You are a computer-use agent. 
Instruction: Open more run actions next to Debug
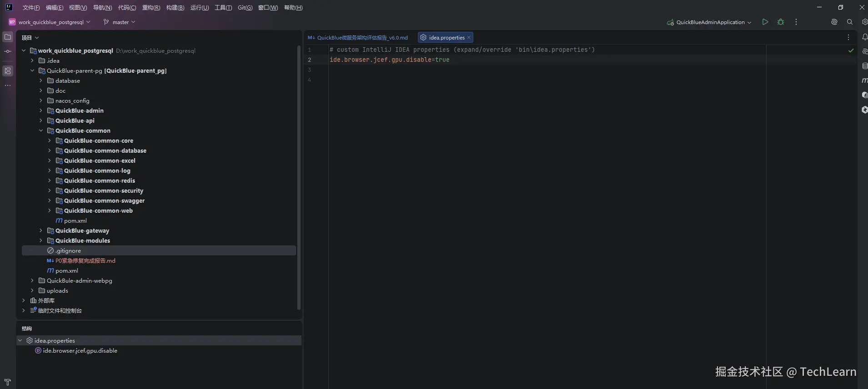click(x=796, y=22)
